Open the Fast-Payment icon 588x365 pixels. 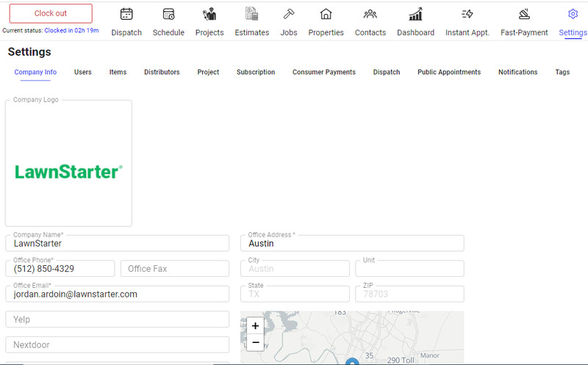click(x=524, y=14)
